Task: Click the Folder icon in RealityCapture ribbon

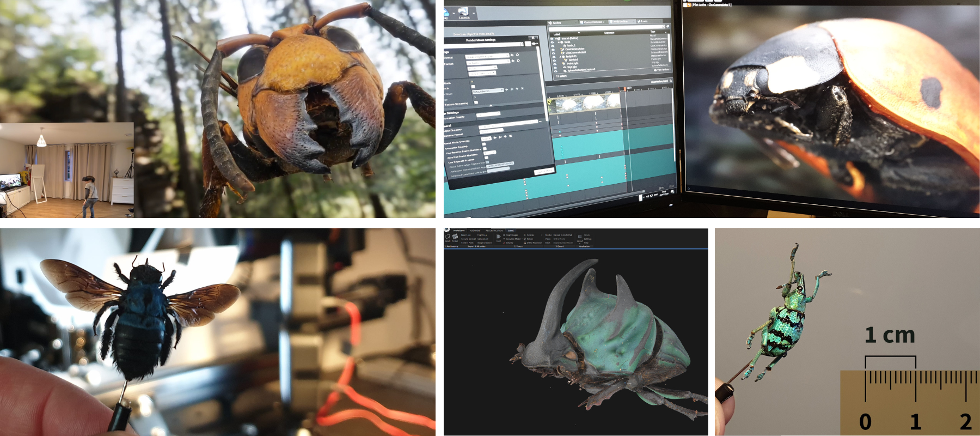Action: pos(455,238)
